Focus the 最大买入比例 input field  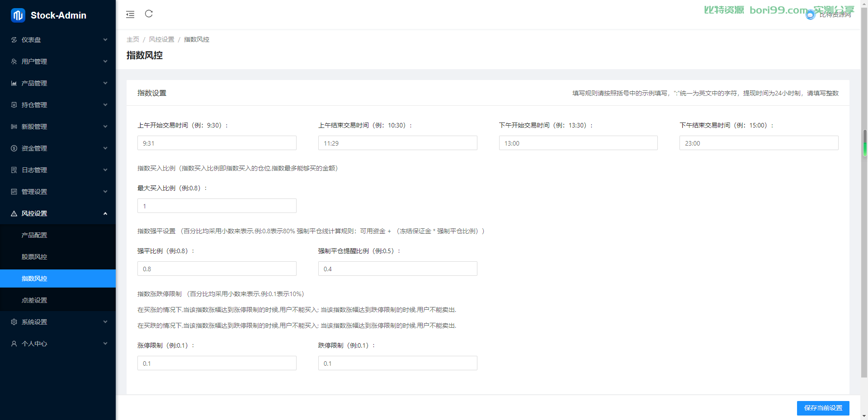[x=217, y=206]
